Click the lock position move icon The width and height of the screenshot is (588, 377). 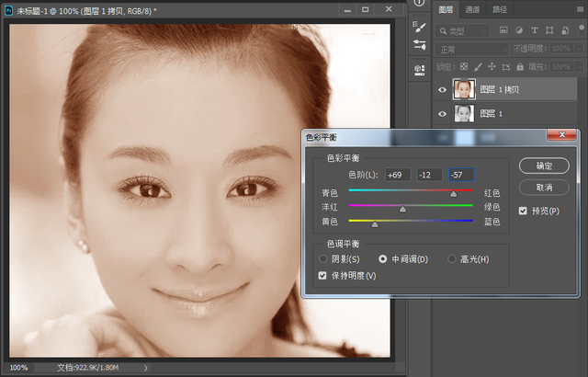point(491,66)
